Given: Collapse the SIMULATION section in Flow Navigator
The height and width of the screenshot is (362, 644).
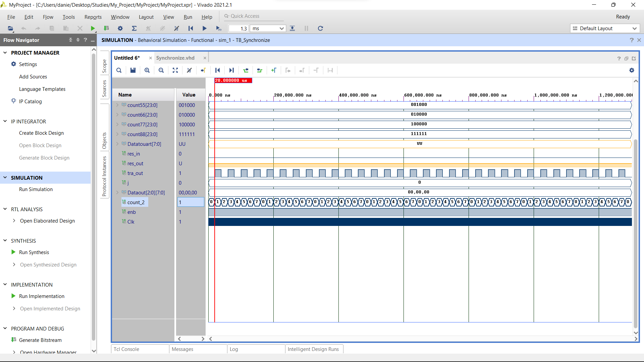Looking at the screenshot, I should click(5, 178).
